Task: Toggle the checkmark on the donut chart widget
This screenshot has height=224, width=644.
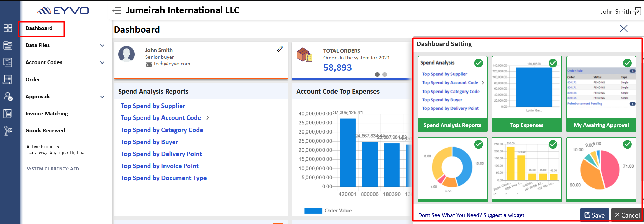Action: pyautogui.click(x=478, y=144)
